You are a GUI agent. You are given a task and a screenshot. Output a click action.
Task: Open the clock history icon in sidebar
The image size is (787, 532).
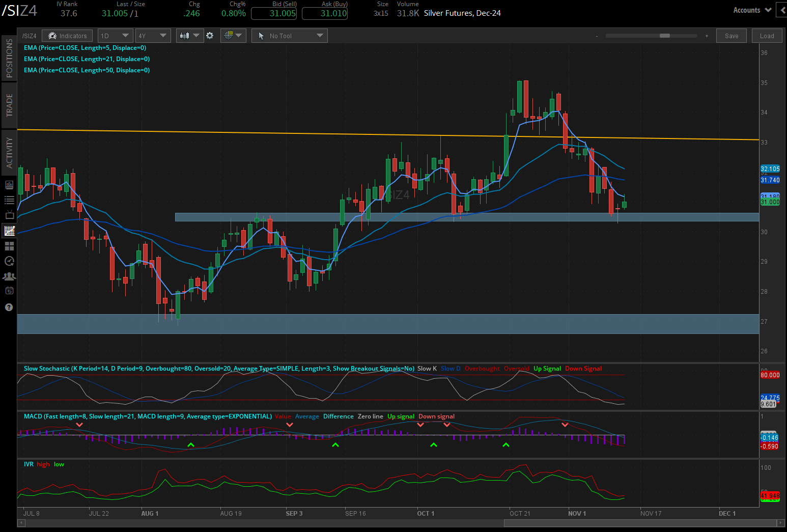pos(9,261)
